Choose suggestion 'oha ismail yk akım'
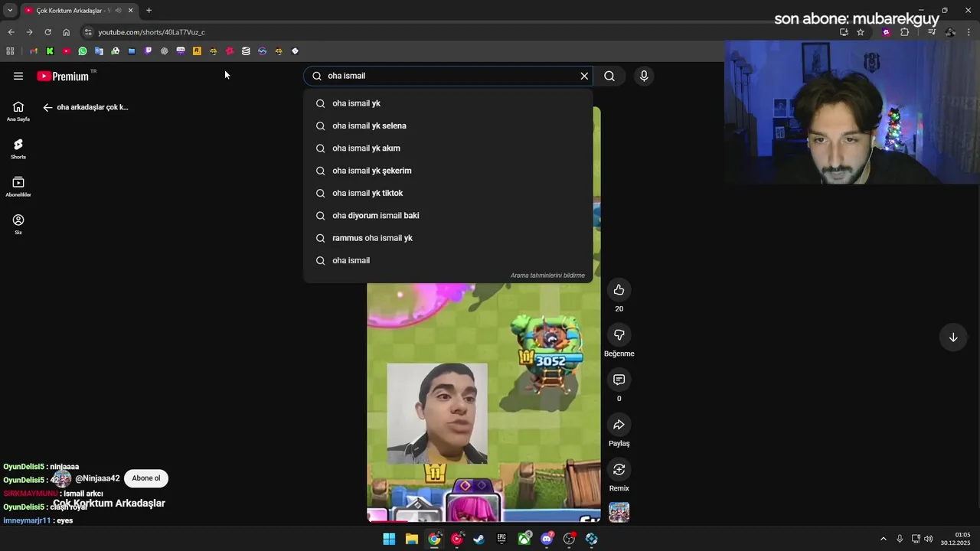The image size is (980, 551). pos(448,148)
